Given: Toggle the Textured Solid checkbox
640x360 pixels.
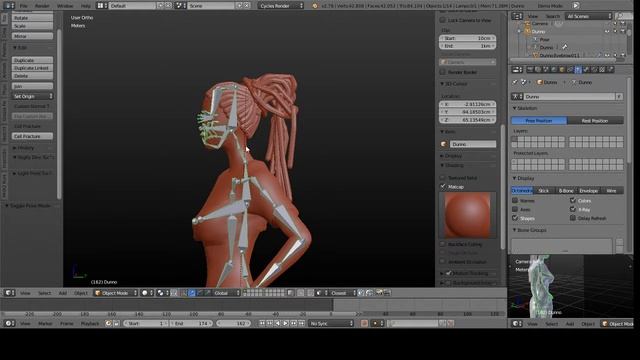Looking at the screenshot, I should (x=442, y=178).
